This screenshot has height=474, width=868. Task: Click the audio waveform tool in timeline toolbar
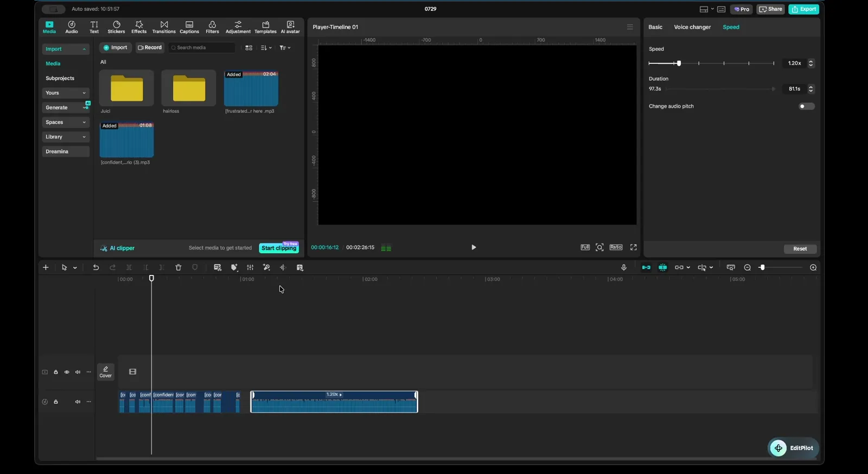click(283, 267)
